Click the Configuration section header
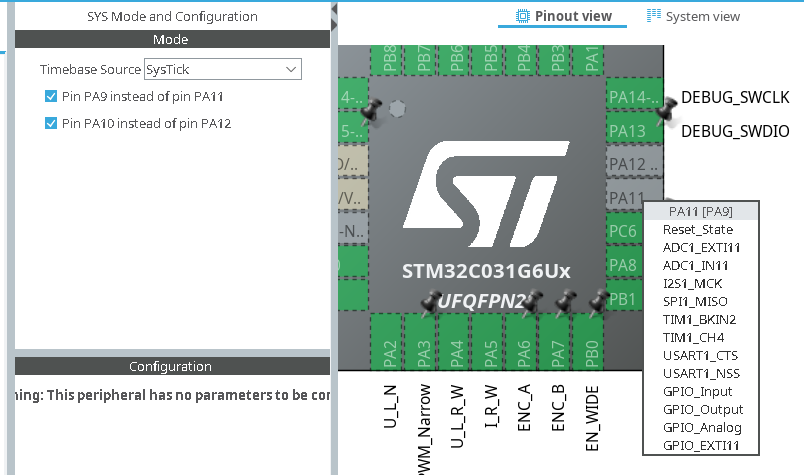Screen dimensions: 804x475 (172, 366)
